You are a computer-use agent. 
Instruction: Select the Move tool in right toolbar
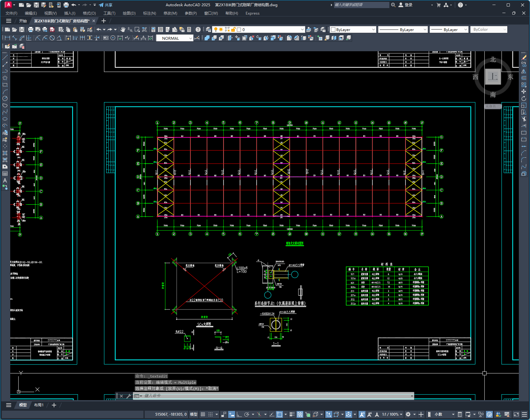(524, 92)
